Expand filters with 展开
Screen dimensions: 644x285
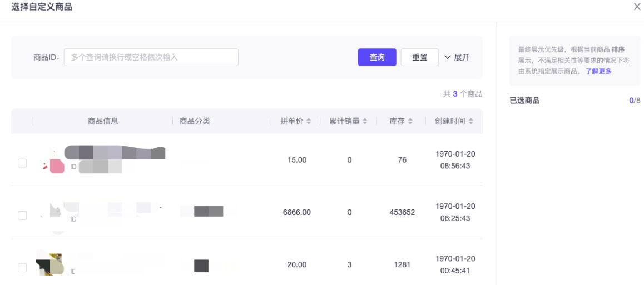[457, 57]
